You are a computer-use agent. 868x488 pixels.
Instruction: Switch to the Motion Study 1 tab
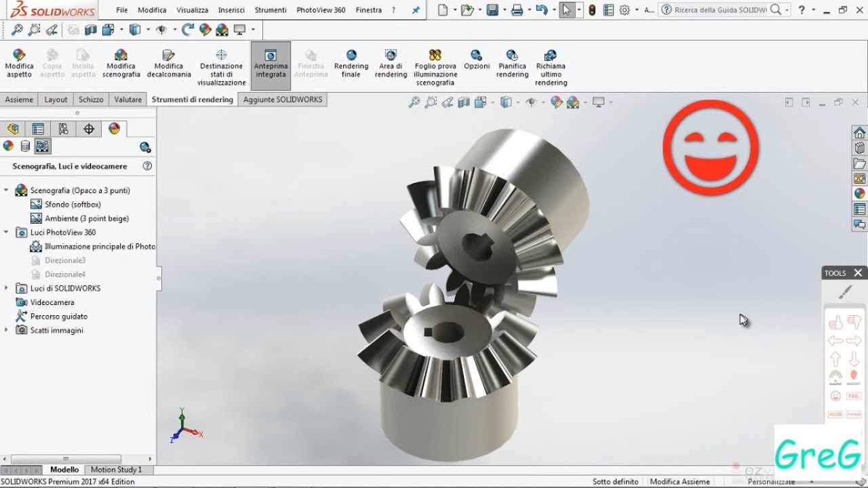coord(117,470)
